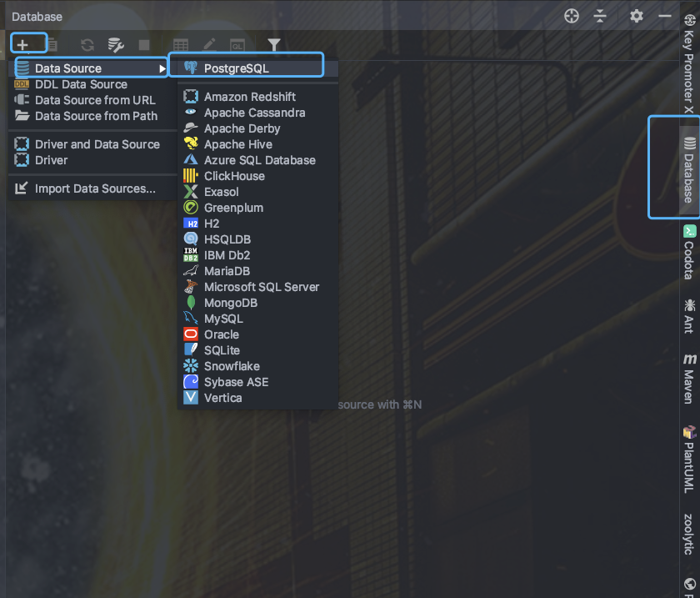Image resolution: width=700 pixels, height=598 pixels.
Task: Click the Edit pencil toolbar icon
Action: pyautogui.click(x=209, y=44)
